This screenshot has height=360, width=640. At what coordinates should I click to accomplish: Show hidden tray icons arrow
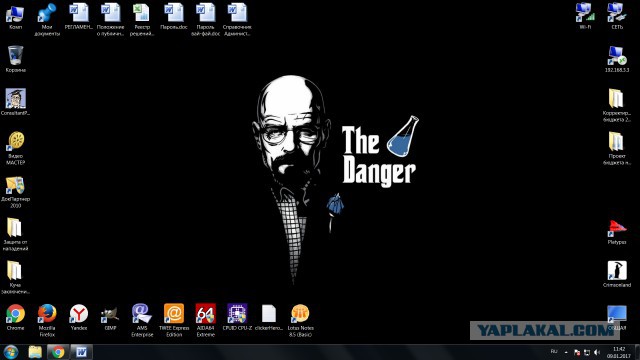pyautogui.click(x=566, y=352)
